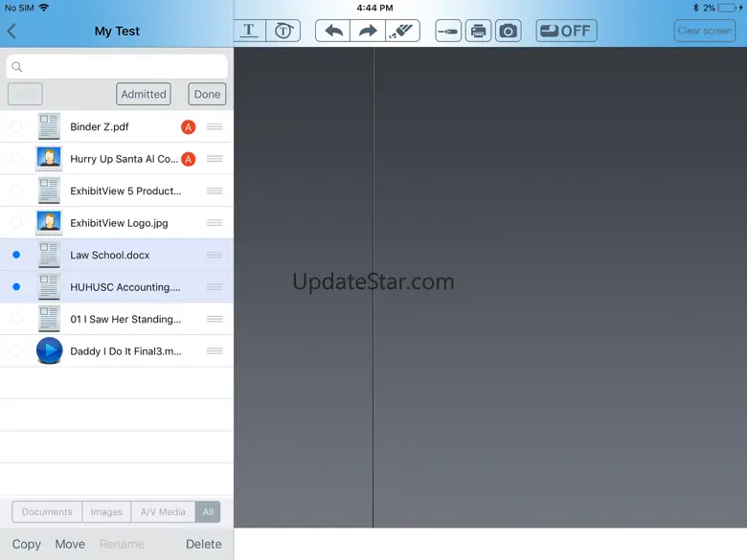Click ExhibitView Logo.jpg image icon
Screen dimensions: 747x560
(x=49, y=222)
